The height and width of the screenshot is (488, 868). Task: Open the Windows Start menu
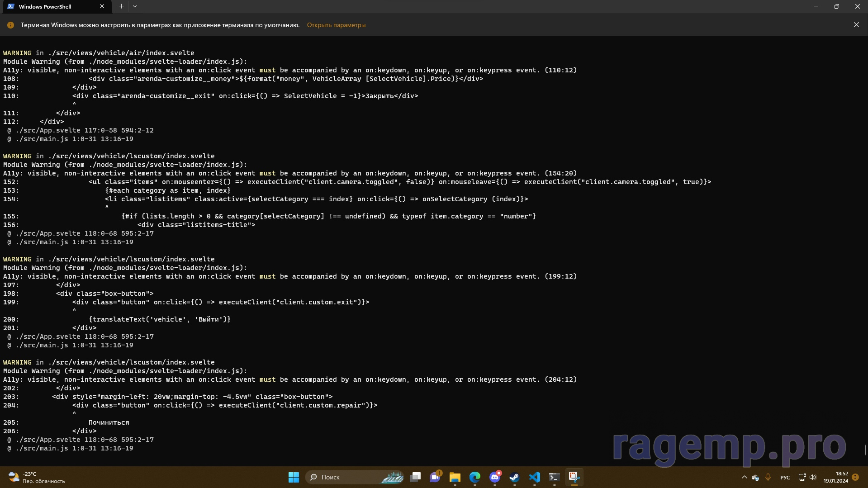(294, 477)
